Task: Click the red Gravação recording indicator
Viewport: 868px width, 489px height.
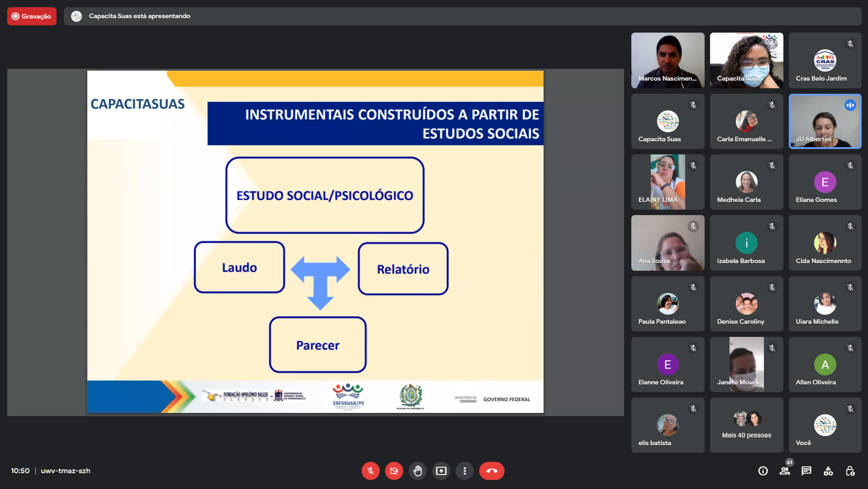Action: pyautogui.click(x=32, y=16)
